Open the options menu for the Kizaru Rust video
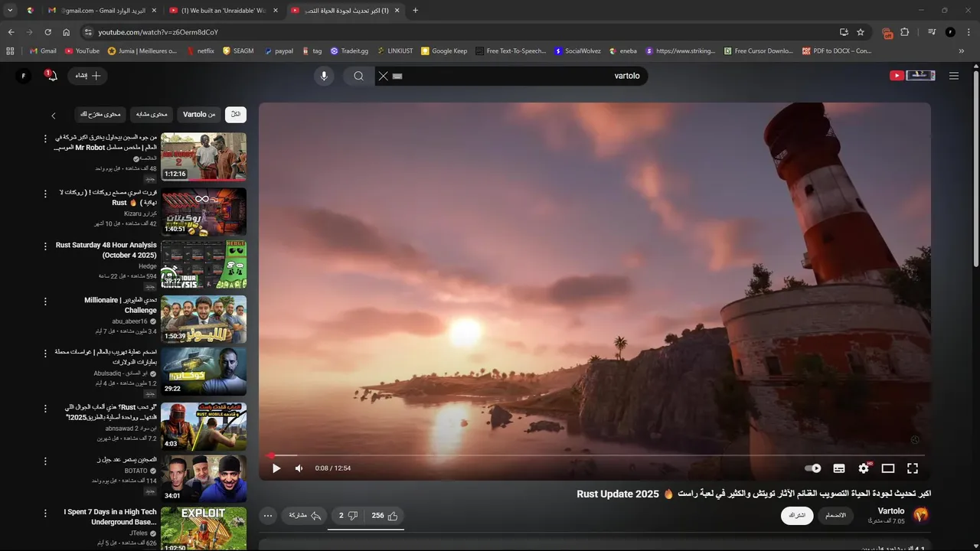The width and height of the screenshot is (980, 551). pyautogui.click(x=45, y=194)
